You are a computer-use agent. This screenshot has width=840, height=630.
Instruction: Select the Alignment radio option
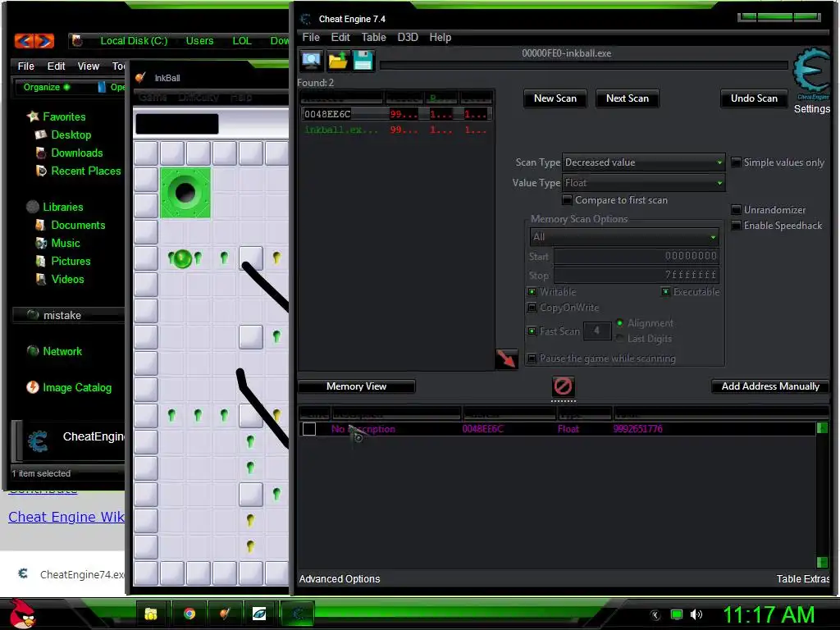tap(620, 322)
